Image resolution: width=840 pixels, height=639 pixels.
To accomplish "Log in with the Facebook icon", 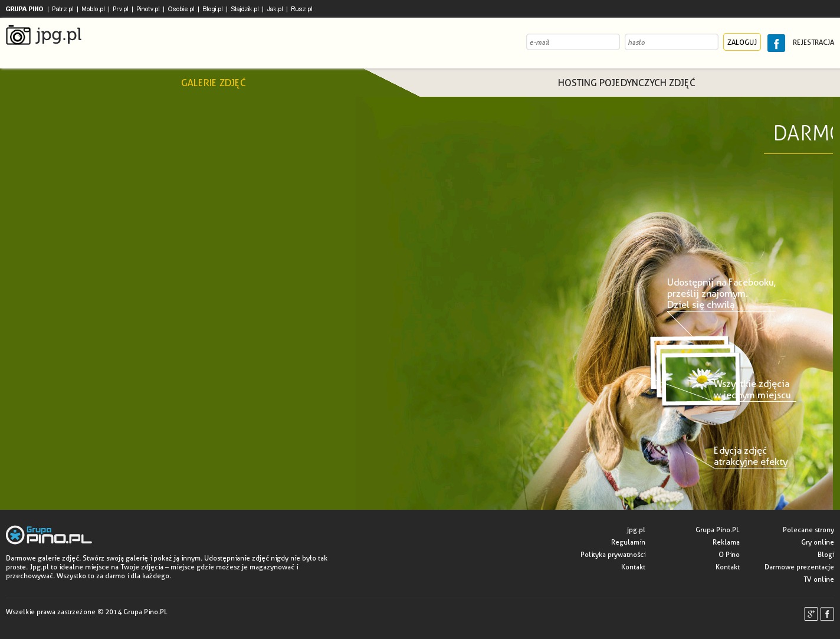I will [776, 43].
